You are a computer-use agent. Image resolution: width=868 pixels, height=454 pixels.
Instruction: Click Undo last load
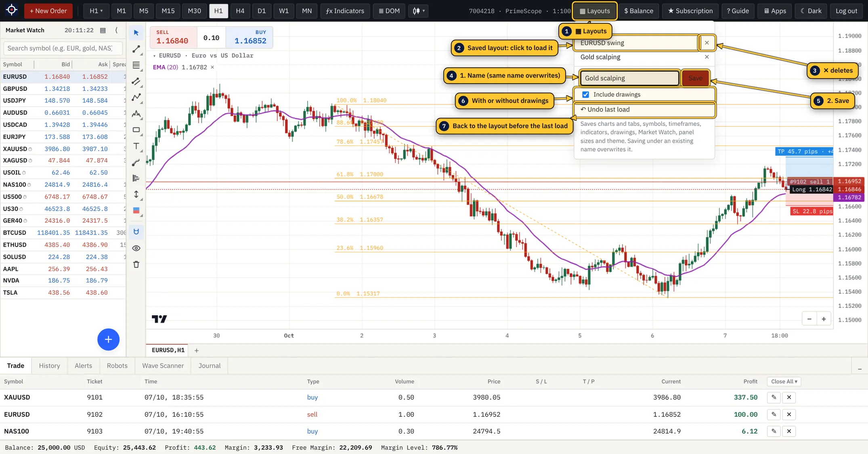(x=644, y=109)
